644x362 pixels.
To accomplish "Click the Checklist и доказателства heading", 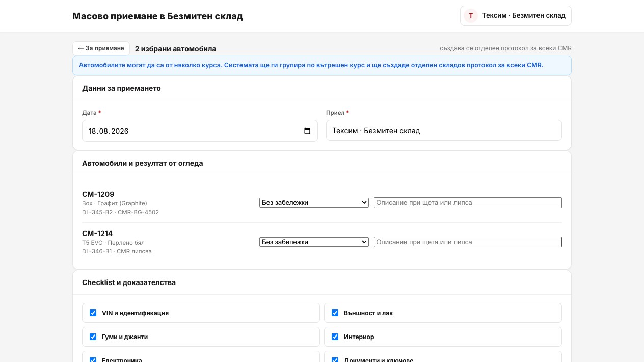I will pyautogui.click(x=129, y=282).
